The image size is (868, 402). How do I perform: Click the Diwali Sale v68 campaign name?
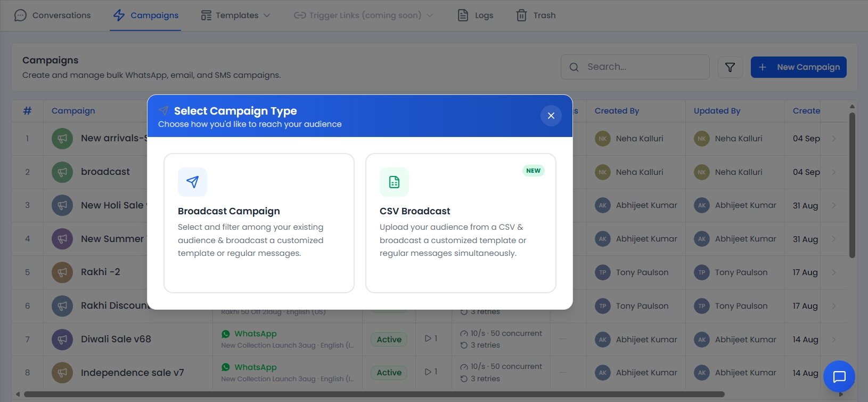click(x=116, y=339)
